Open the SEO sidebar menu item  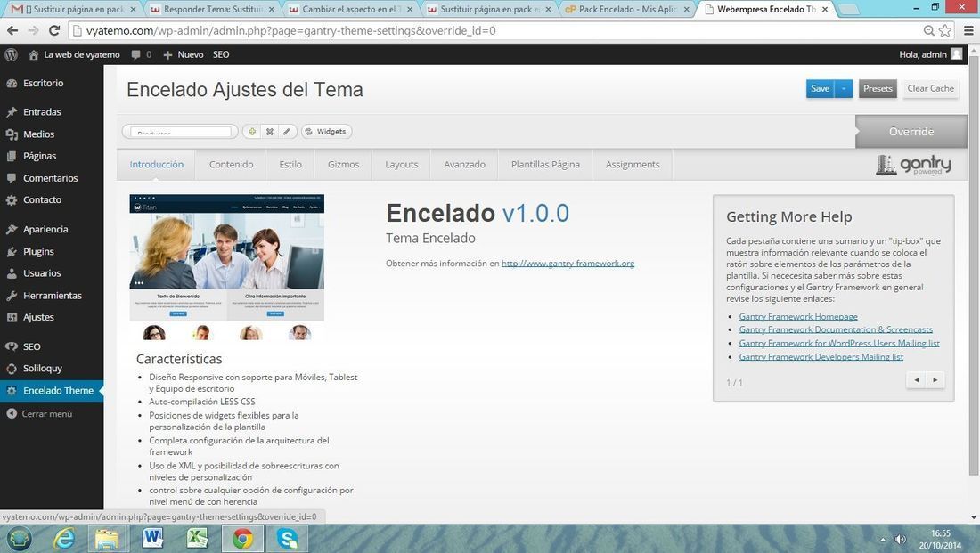click(x=31, y=346)
